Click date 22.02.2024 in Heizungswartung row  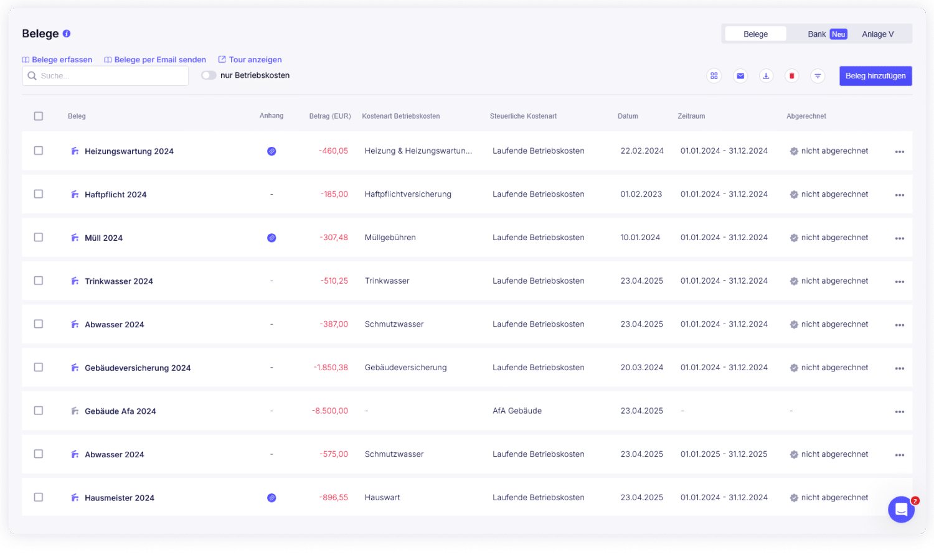click(642, 151)
